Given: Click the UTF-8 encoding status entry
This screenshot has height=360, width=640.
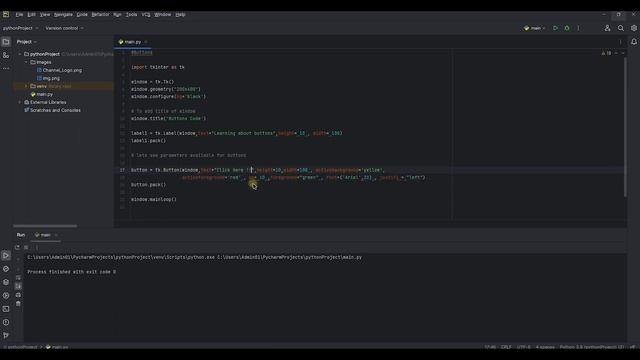Looking at the screenshot, I should (x=523, y=347).
